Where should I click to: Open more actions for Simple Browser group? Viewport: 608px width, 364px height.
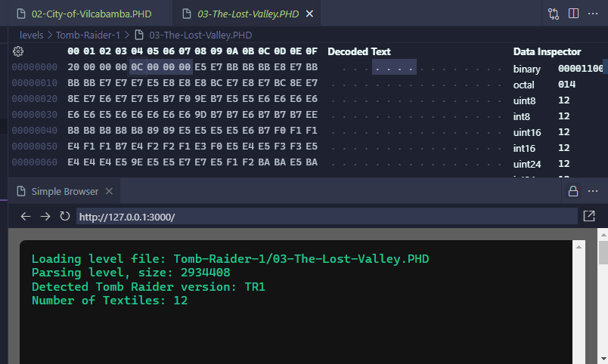pyautogui.click(x=593, y=191)
